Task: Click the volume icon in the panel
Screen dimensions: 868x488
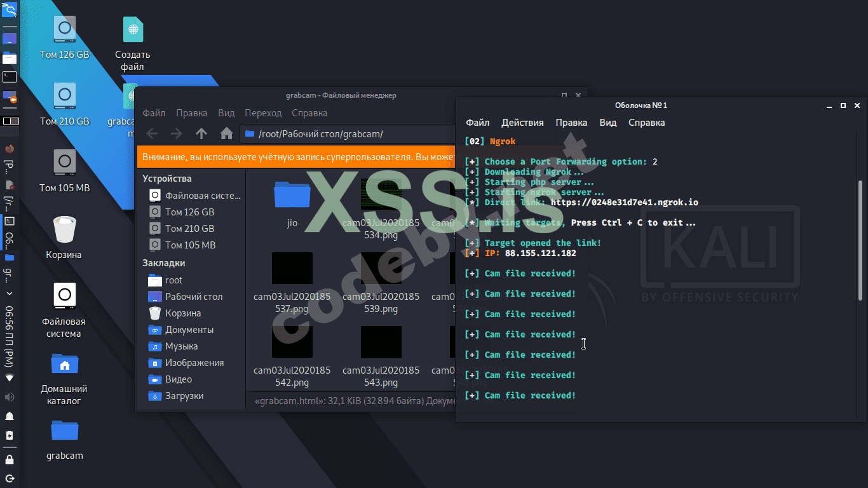Action: click(x=10, y=397)
